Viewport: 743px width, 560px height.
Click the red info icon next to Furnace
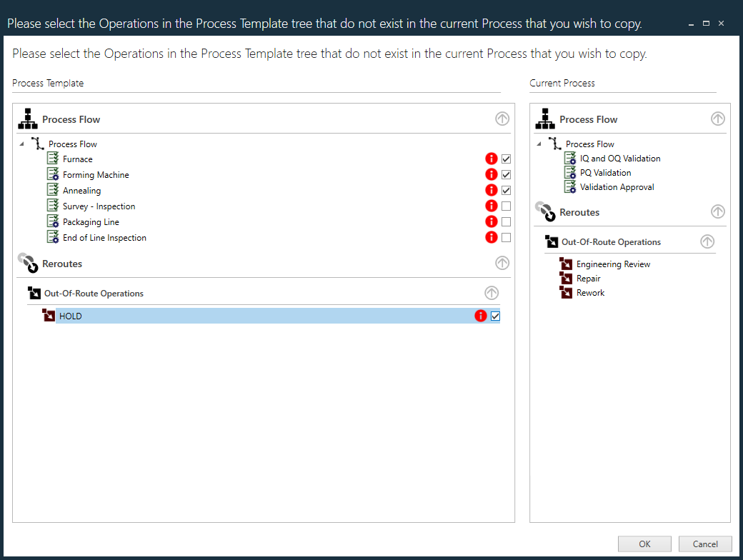pyautogui.click(x=491, y=159)
